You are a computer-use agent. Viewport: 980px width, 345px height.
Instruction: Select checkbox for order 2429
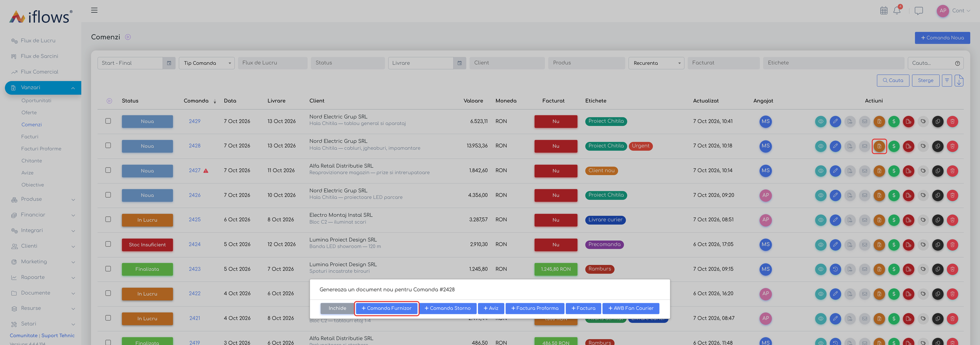click(108, 121)
